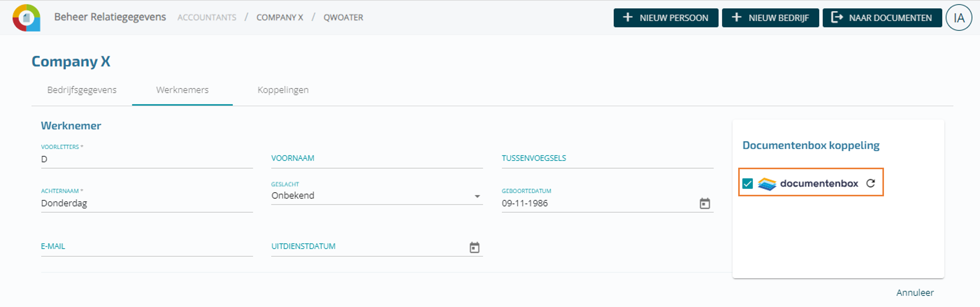980x307 pixels.
Task: Expand the Geslacht dropdown arrow
Action: pos(477,196)
